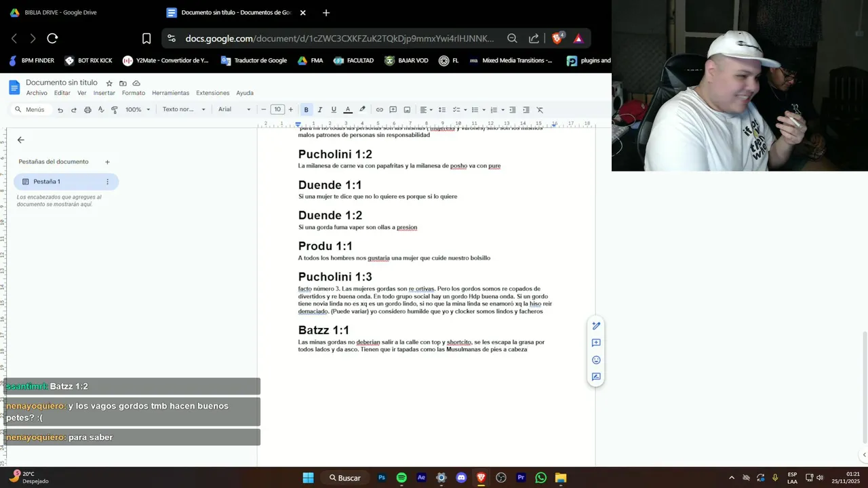This screenshot has width=868, height=488.
Task: Increase font size with plus button
Action: (291, 110)
